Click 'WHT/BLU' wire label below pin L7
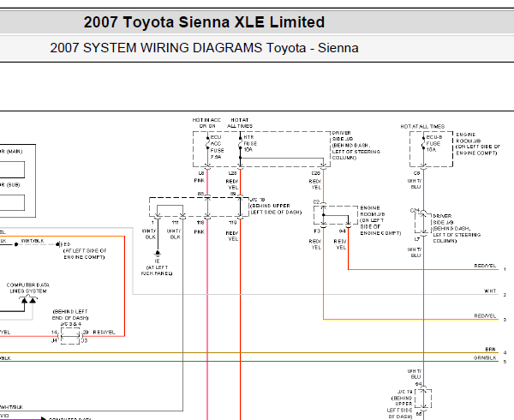 415,253
